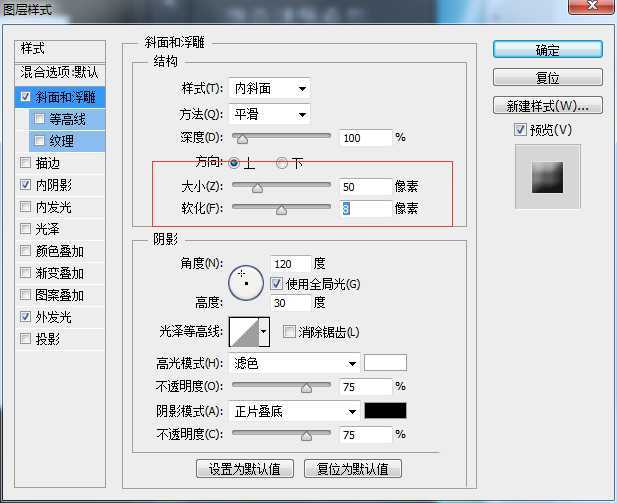Enable the 投影 checkbox

click(x=25, y=338)
